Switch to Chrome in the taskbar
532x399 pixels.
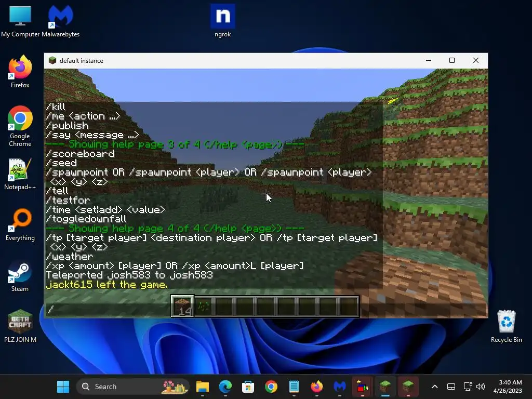271,387
